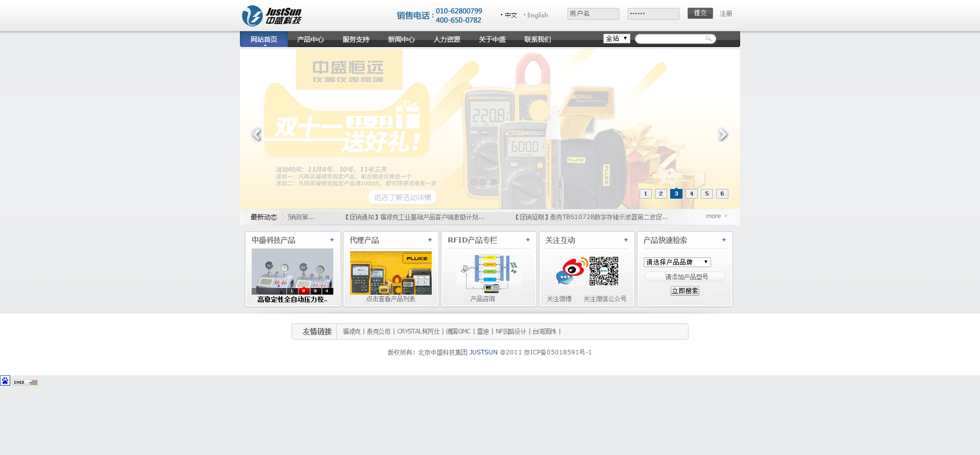
Task: Open the 泰克TBS1072B promotion news item
Action: pyautogui.click(x=592, y=217)
